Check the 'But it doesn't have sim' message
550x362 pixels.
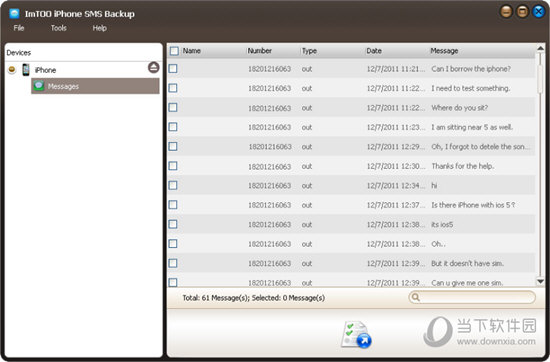coord(173,263)
